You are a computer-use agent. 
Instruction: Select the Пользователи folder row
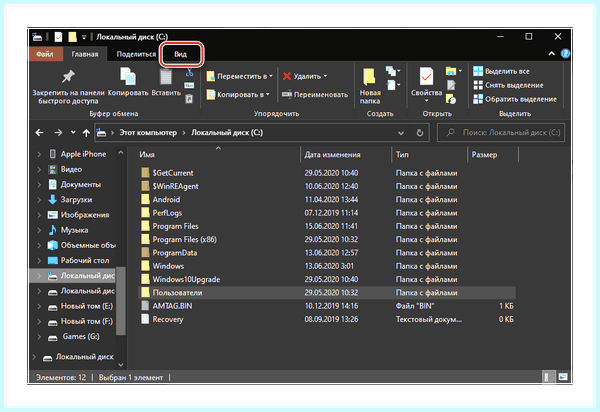click(x=326, y=293)
